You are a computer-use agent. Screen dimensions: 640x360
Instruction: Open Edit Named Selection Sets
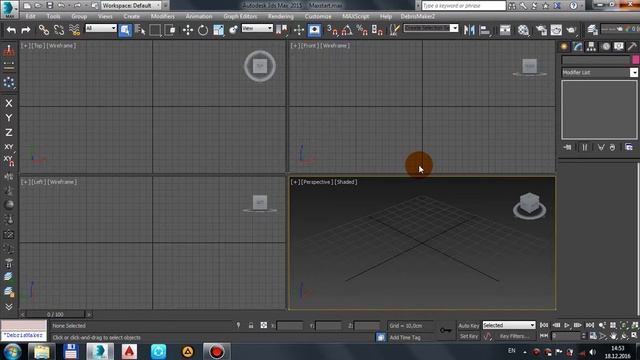[x=395, y=30]
